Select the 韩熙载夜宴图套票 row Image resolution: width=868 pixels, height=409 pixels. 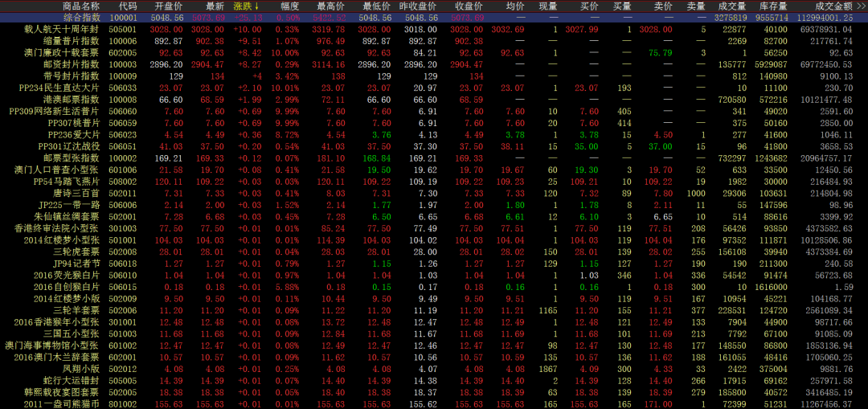point(434,392)
